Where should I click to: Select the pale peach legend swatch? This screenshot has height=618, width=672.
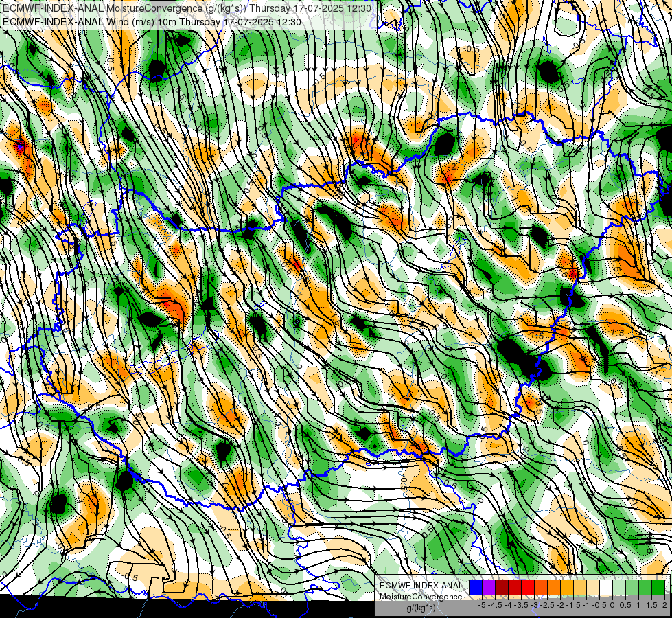[593, 587]
